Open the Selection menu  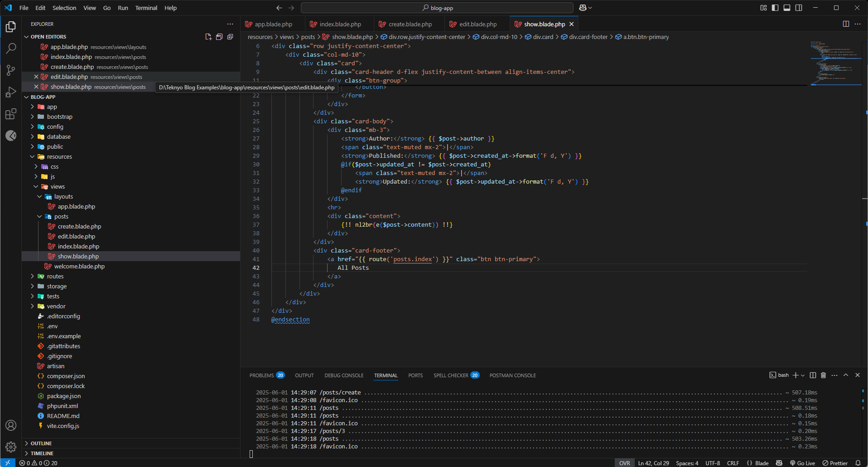coord(64,8)
